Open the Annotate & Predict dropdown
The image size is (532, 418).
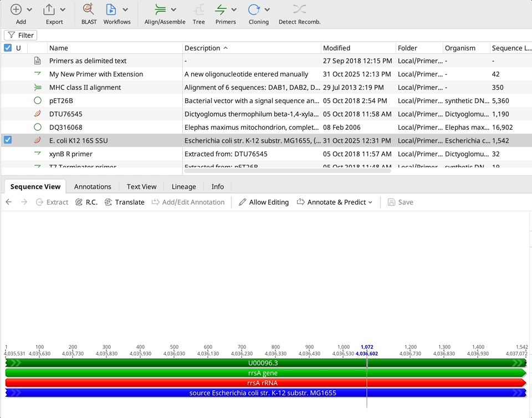click(335, 202)
